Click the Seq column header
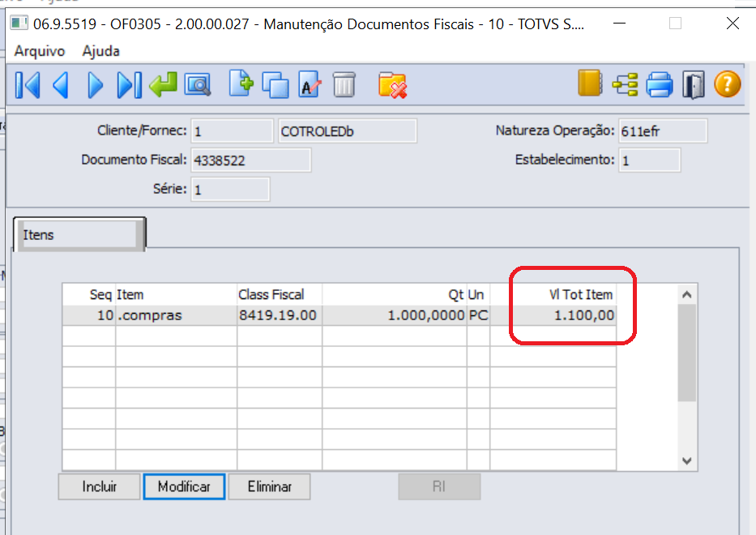Screen dimensions: 756x535 [x=88, y=294]
